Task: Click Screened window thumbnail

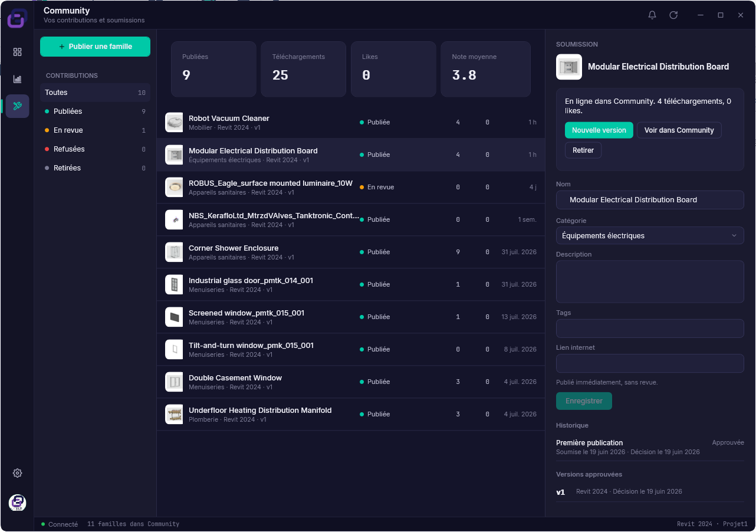Action: click(x=174, y=317)
